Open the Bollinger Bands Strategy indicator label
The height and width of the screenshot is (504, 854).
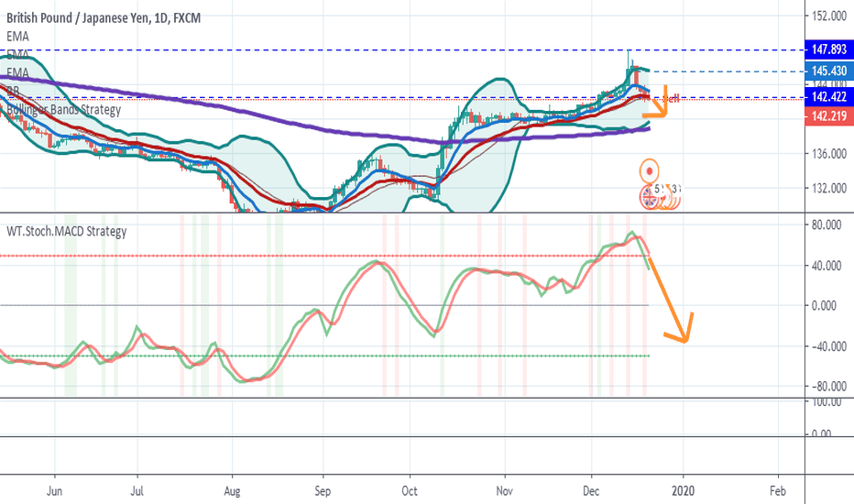pyautogui.click(x=64, y=110)
